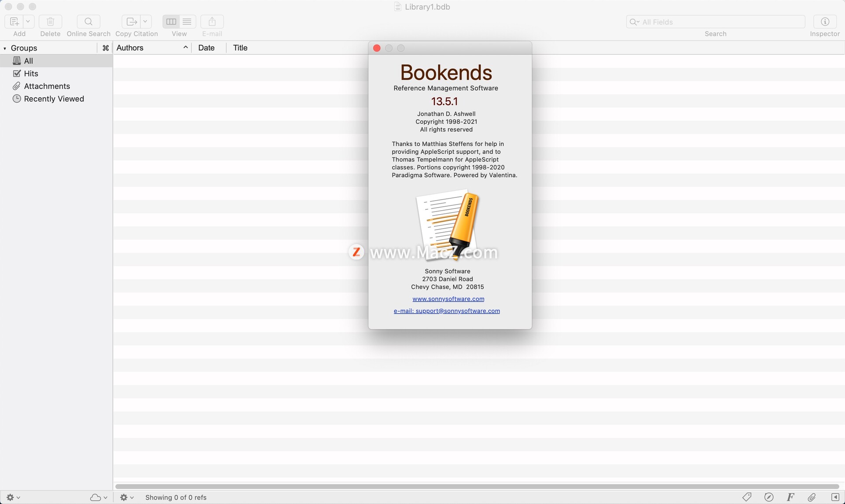
Task: Click the support e-mail link
Action: 447,311
